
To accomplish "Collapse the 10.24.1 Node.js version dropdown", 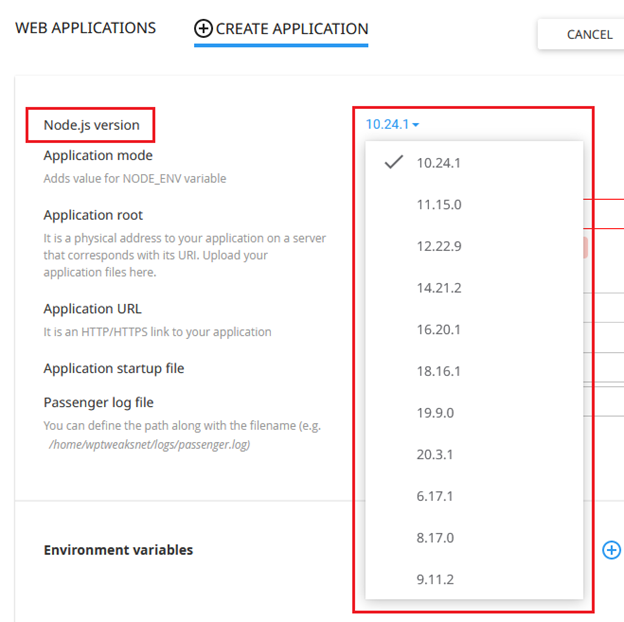I will point(392,125).
